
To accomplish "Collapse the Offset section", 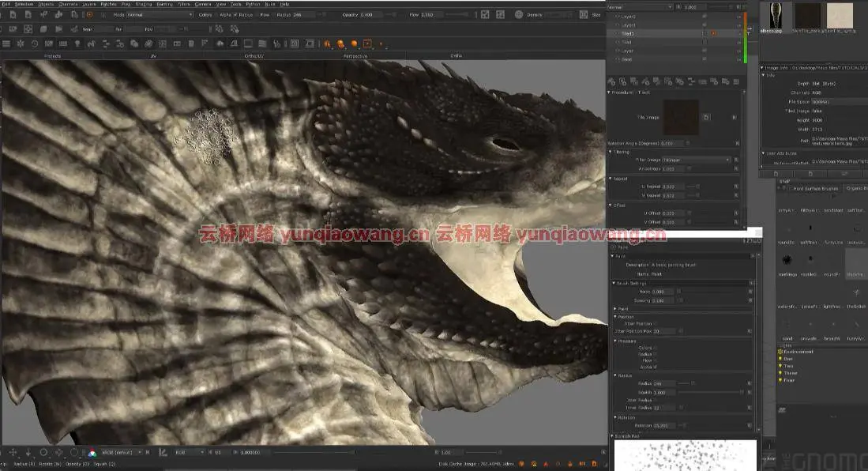I will 611,205.
